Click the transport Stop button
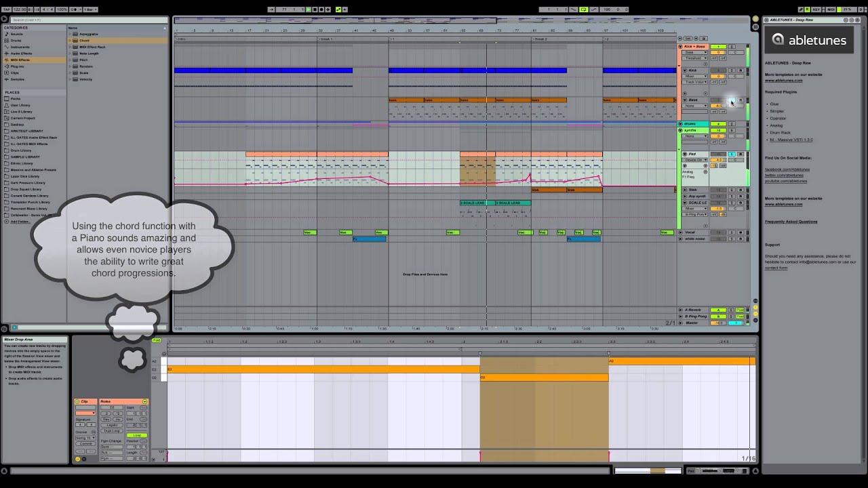 click(x=315, y=9)
